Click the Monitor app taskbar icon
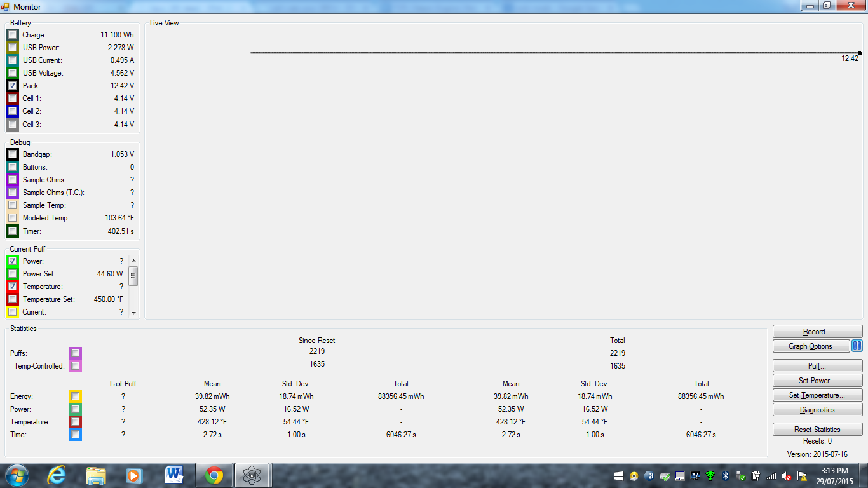Image resolution: width=868 pixels, height=488 pixels. pyautogui.click(x=252, y=475)
